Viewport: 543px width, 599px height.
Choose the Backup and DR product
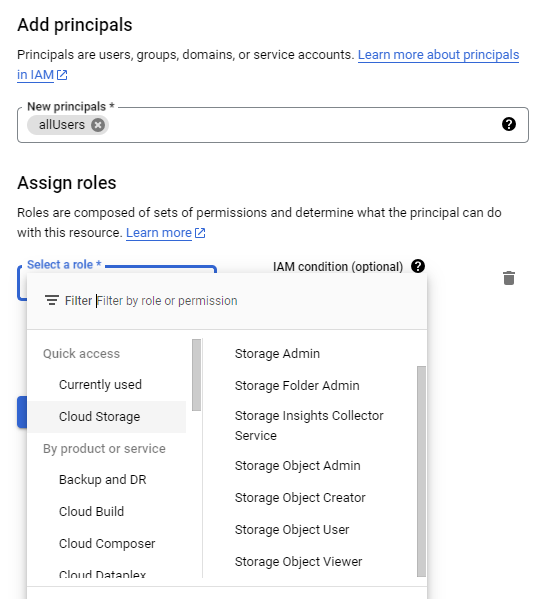coord(103,479)
